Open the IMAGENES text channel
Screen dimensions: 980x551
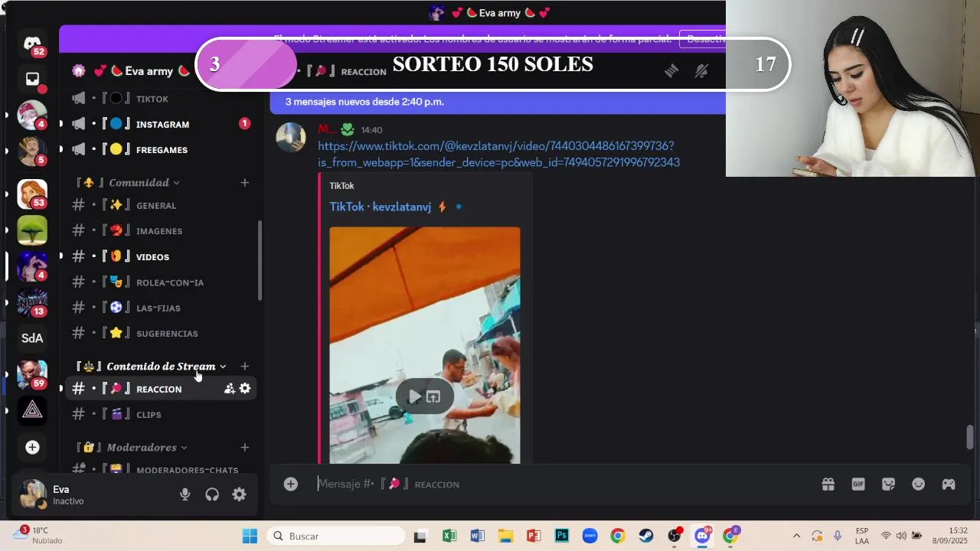point(161,230)
